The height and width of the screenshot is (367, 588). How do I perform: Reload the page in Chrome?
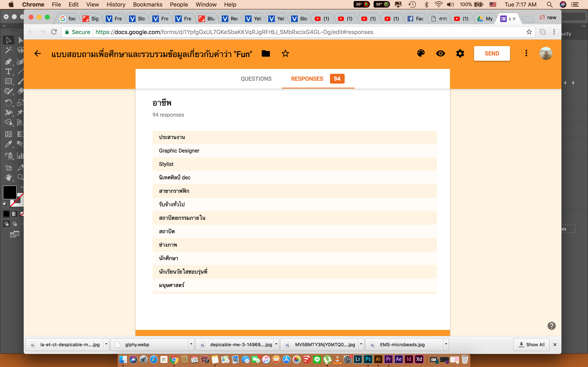[x=54, y=32]
